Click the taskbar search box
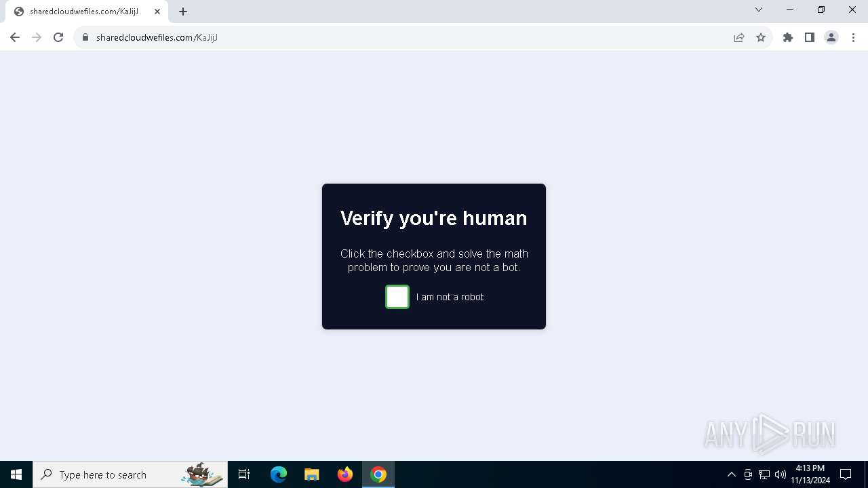 [130, 474]
